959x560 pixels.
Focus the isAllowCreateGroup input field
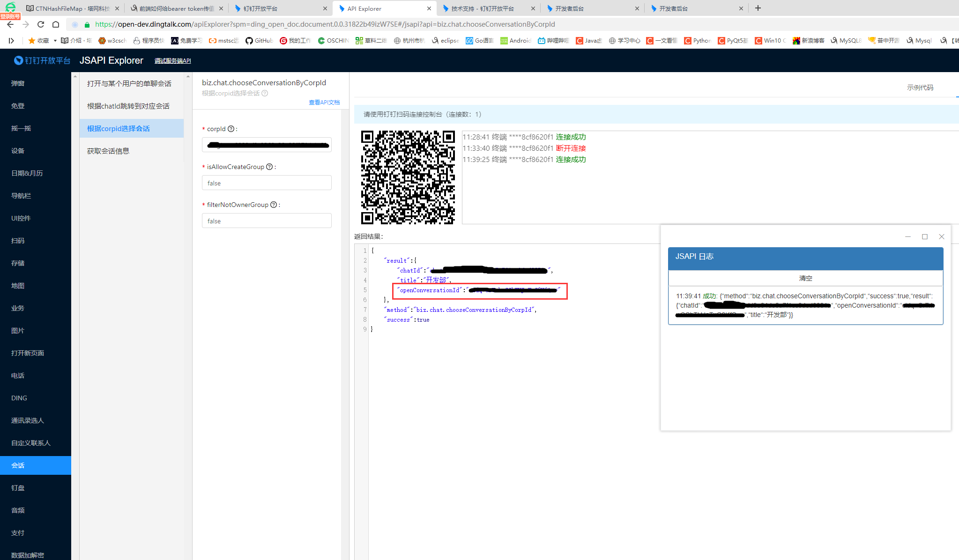267,183
